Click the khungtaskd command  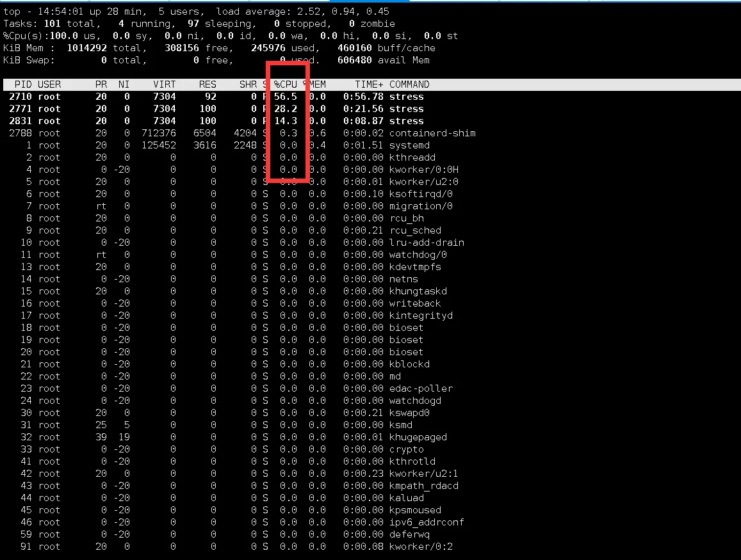tap(418, 291)
